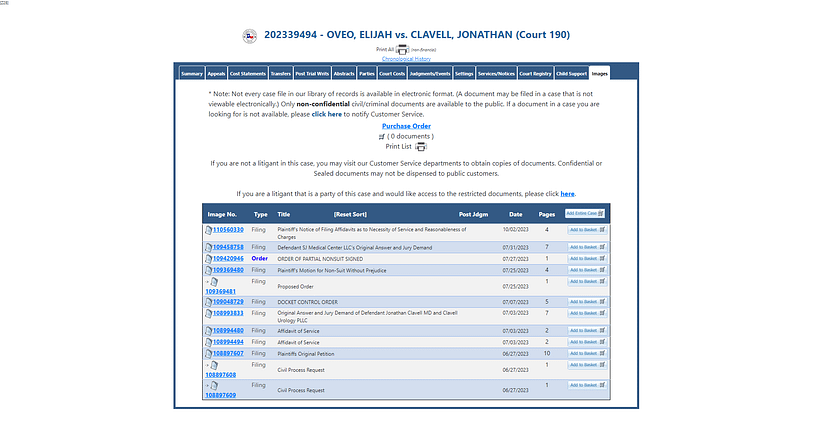Screen dimensions: 819x434
Task: Open document icon for image 108897607
Action: [x=208, y=354]
